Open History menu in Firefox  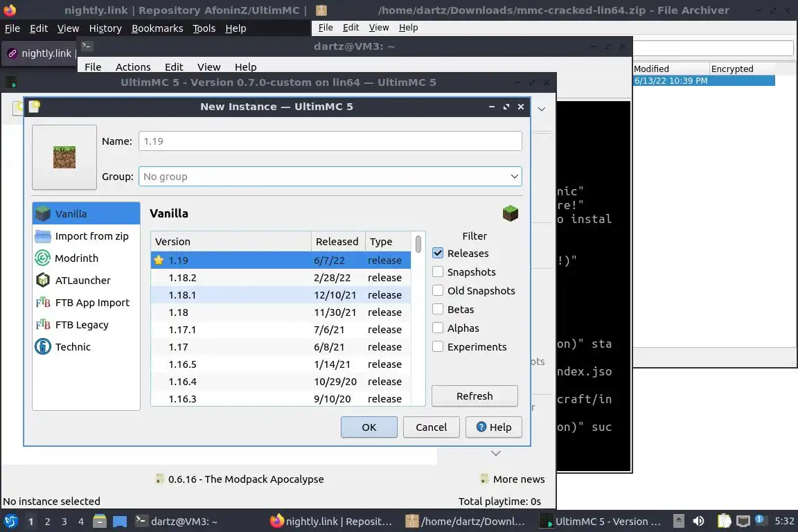point(105,28)
